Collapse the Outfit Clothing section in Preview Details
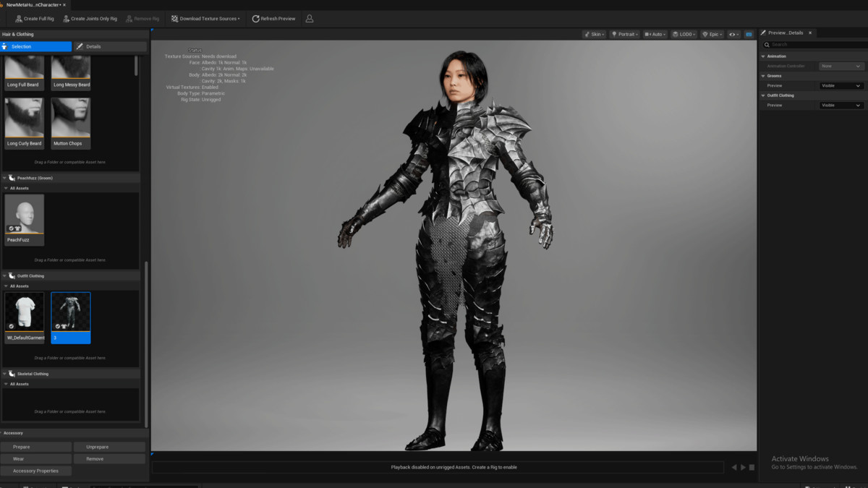This screenshot has width=868, height=488. point(763,95)
